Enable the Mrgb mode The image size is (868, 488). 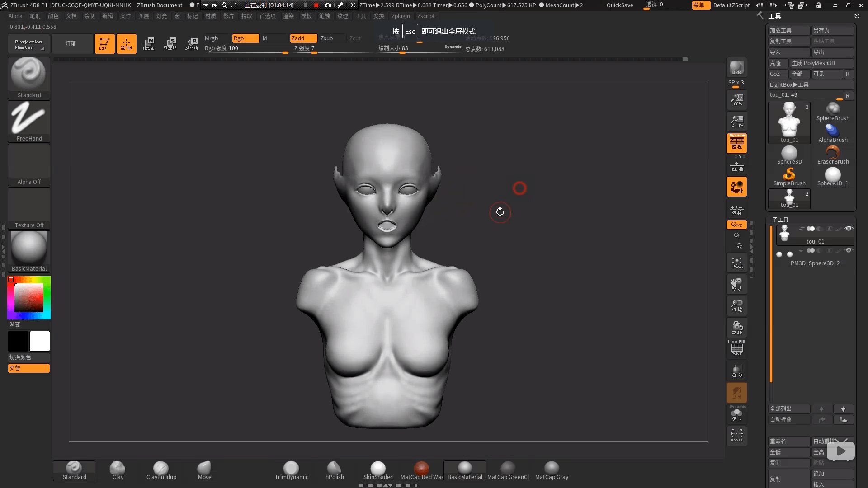[217, 38]
